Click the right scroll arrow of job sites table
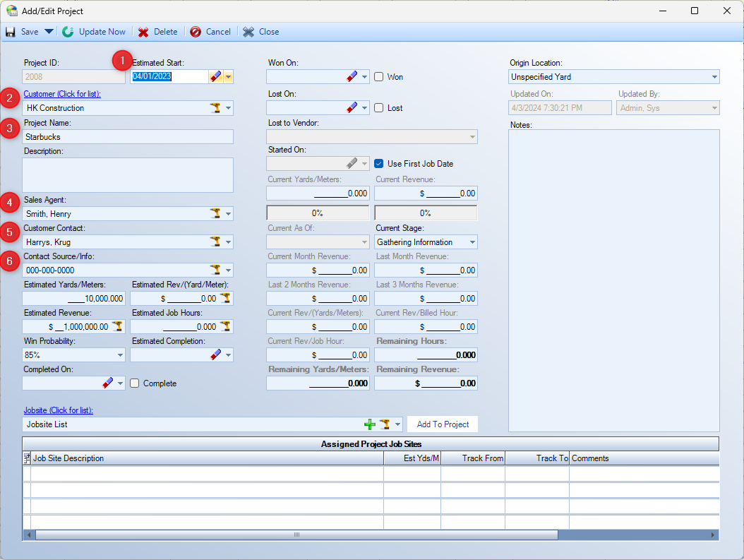Viewport: 744px width, 560px height. [x=713, y=535]
